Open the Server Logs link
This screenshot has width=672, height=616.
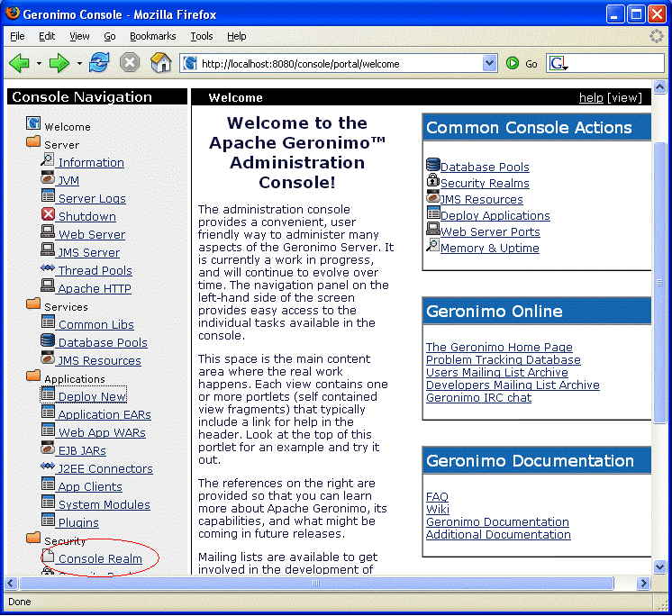pos(92,199)
